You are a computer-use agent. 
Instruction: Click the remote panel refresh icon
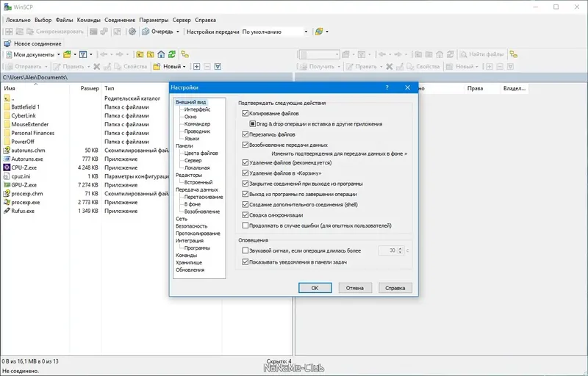tap(451, 54)
